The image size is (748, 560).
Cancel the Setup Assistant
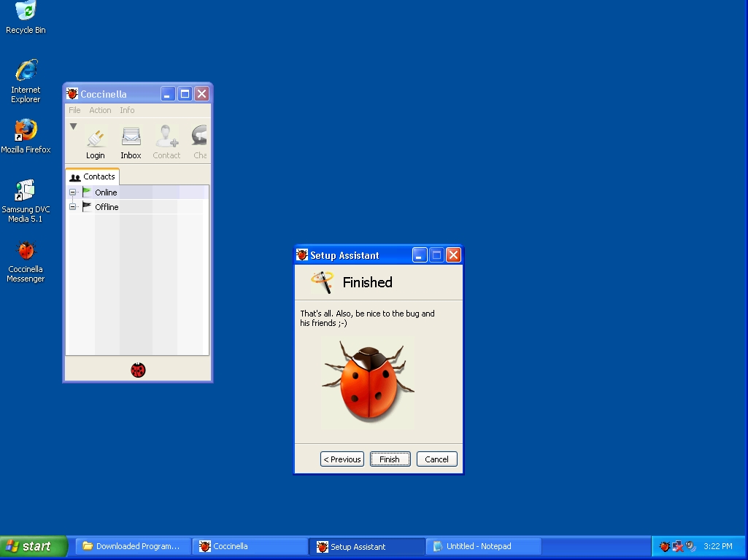[437, 459]
